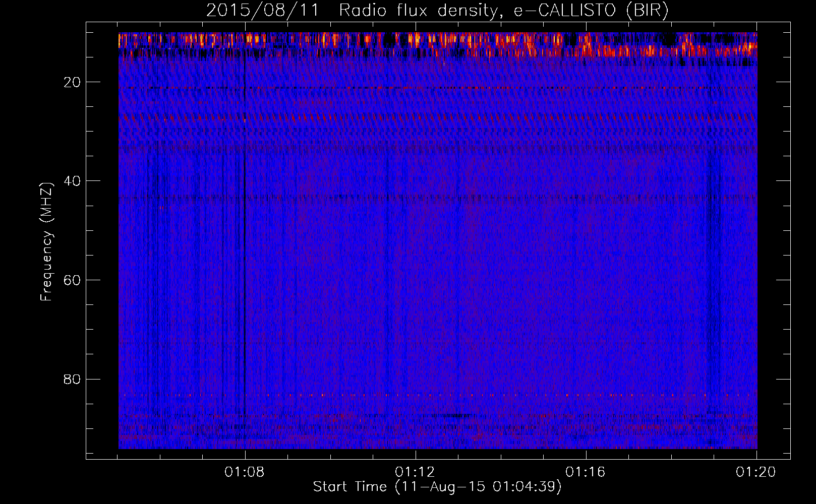Click the plot title '2015/08/11 Radio flux density'
Screen dimensions: 816x504
tap(437, 11)
